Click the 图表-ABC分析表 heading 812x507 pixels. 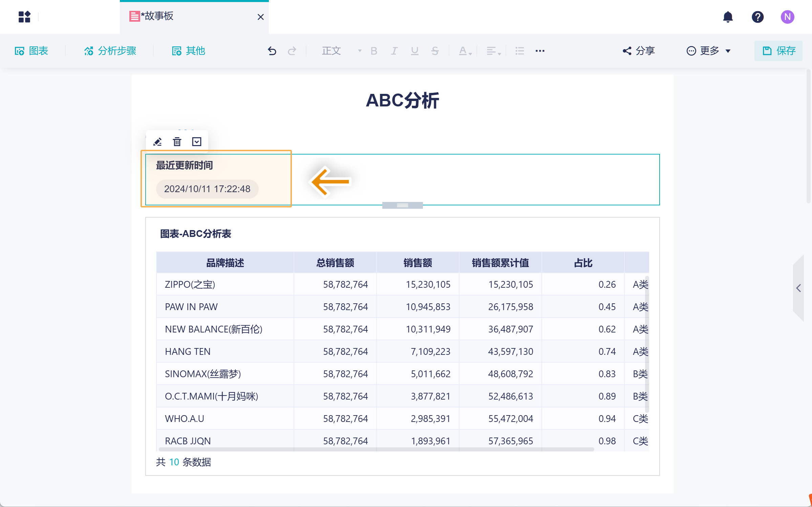195,234
